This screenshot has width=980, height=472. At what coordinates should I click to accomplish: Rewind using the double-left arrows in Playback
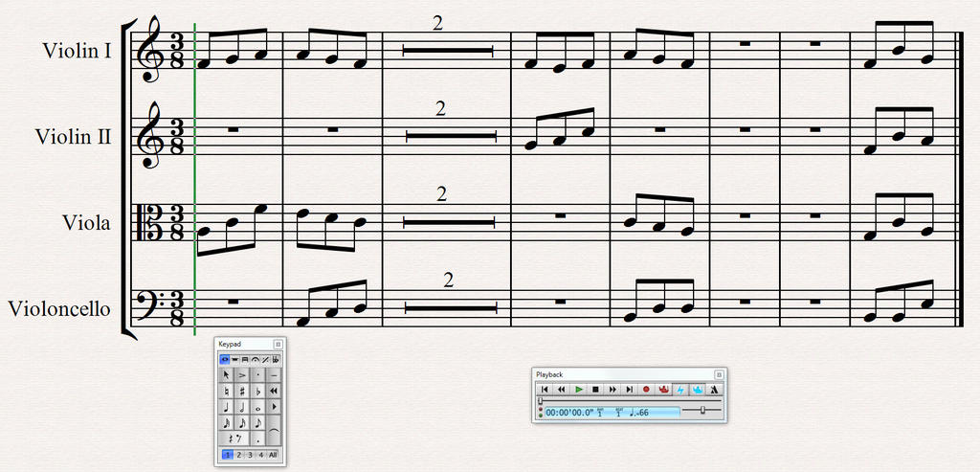562,390
